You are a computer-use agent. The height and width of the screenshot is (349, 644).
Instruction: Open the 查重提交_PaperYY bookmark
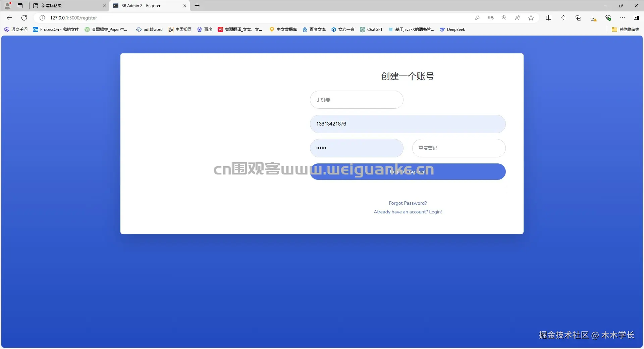click(106, 30)
